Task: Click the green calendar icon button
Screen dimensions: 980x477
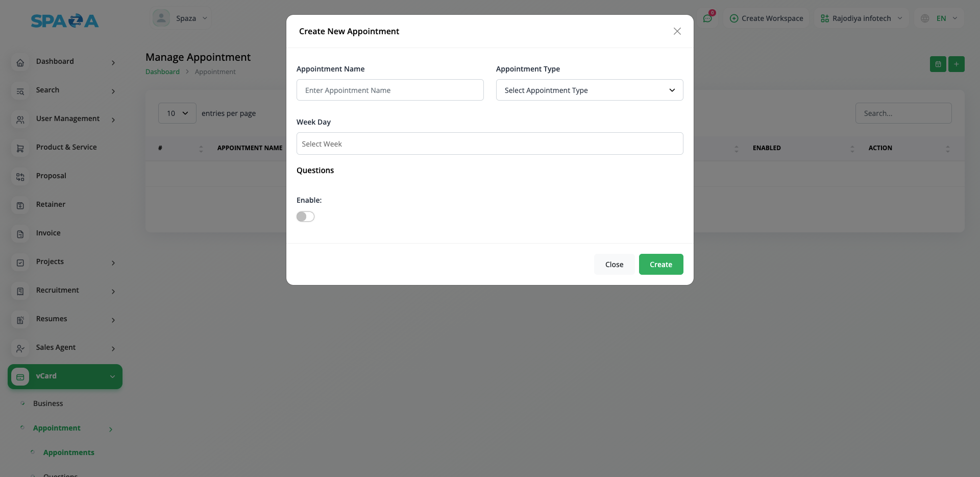Action: [938, 64]
